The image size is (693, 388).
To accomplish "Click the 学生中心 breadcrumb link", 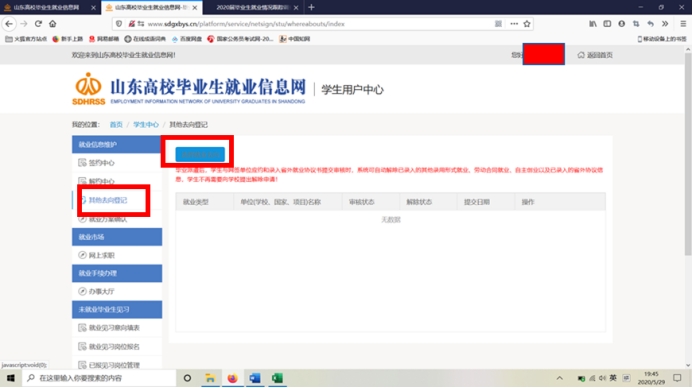I will tap(146, 125).
